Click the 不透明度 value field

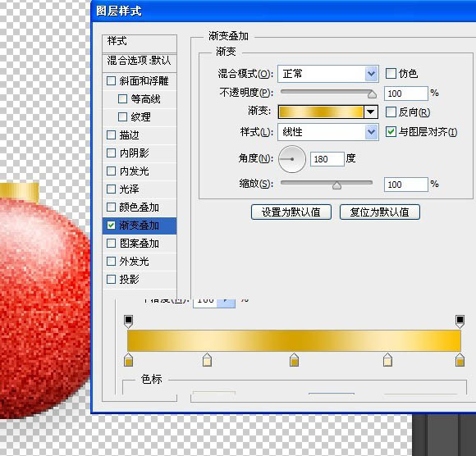(406, 93)
